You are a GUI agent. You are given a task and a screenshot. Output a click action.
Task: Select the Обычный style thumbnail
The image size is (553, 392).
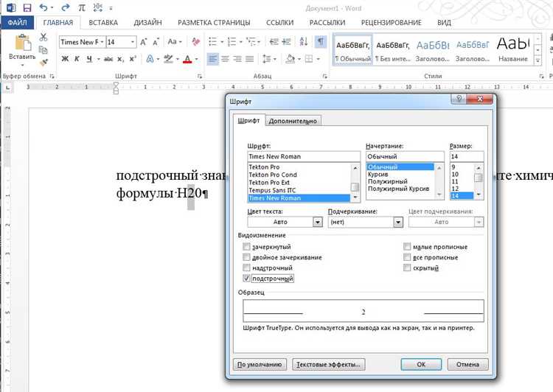point(352,49)
